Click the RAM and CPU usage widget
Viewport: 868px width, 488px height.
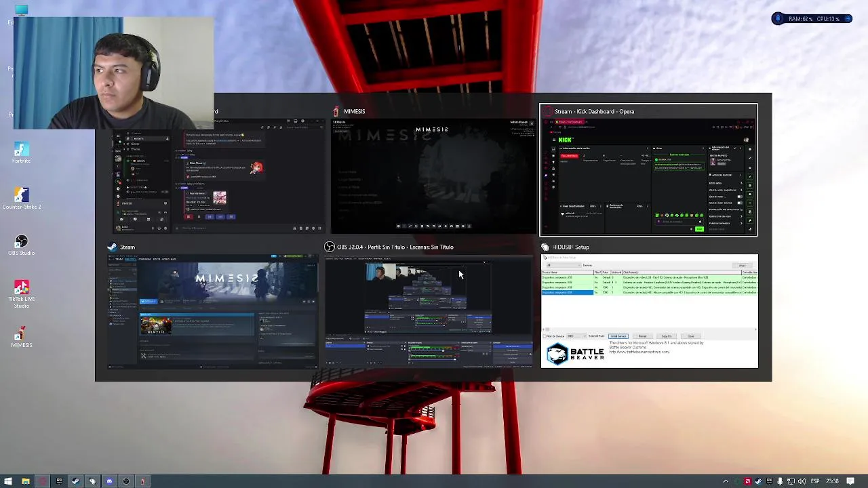[812, 19]
